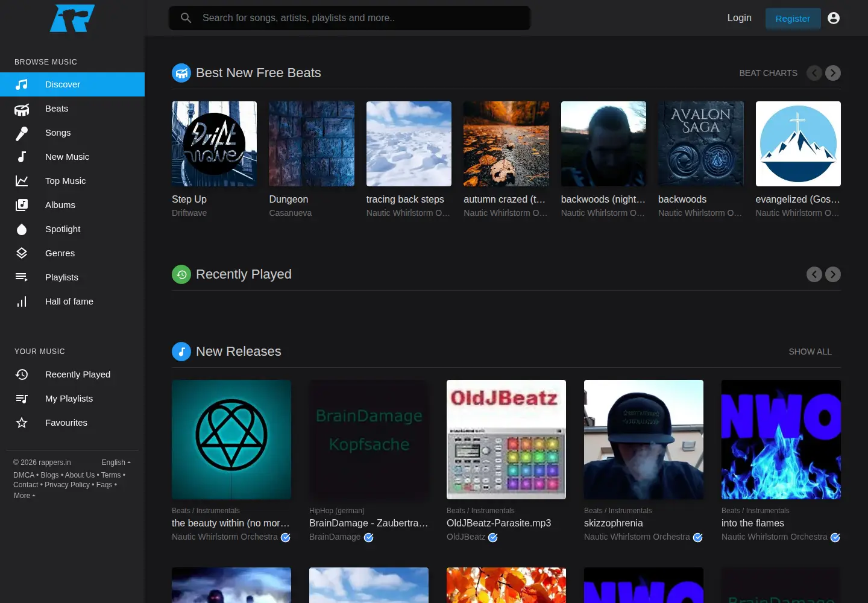
Task: Click the Top Music chart icon
Action: pyautogui.click(x=22, y=181)
